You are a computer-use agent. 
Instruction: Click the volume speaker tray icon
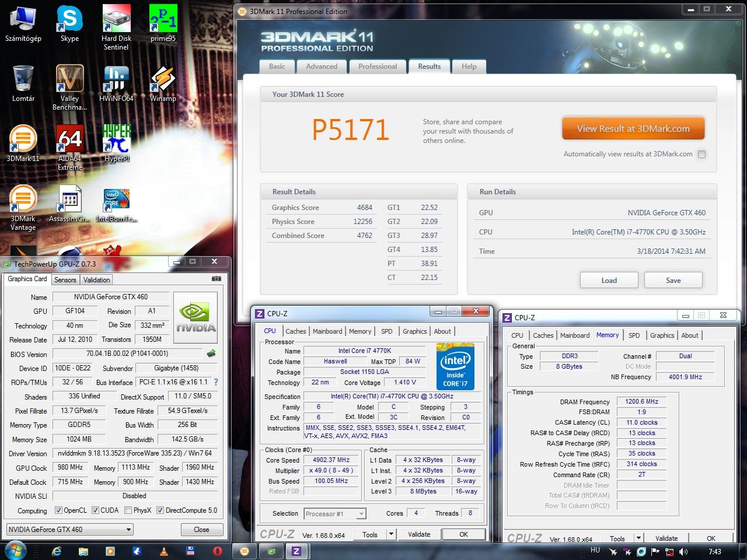pyautogui.click(x=683, y=551)
